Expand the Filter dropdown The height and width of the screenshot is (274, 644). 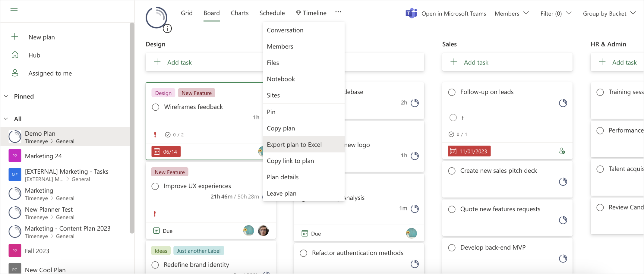pyautogui.click(x=556, y=13)
